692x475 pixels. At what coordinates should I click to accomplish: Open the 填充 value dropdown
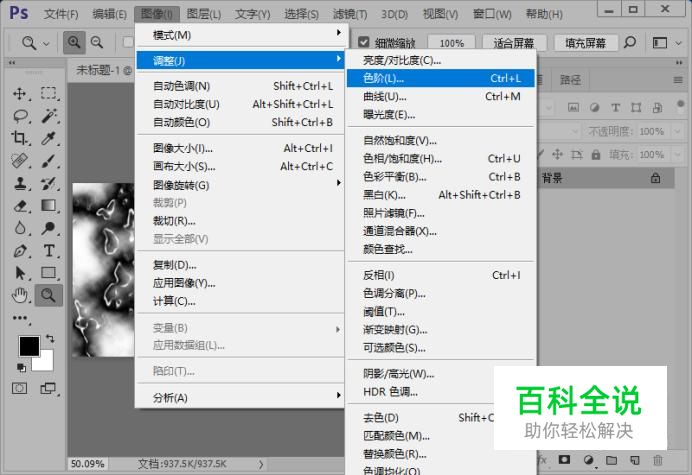[677, 155]
